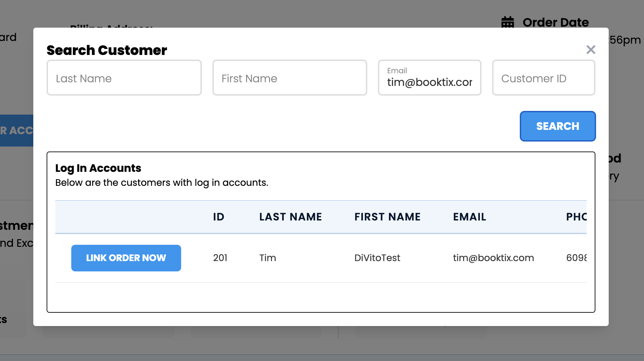The width and height of the screenshot is (644, 361).
Task: Focus the Last Name search field
Action: coord(124,78)
